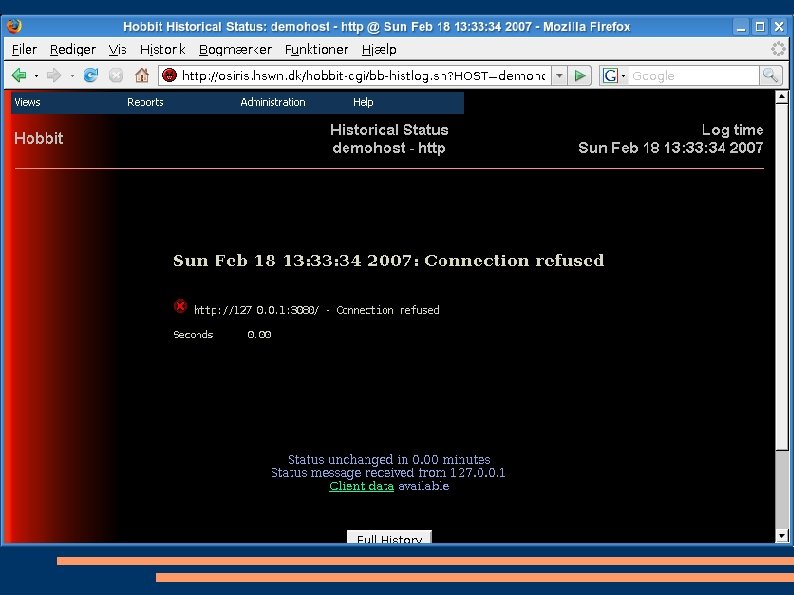Go to the home page icon
Viewport: 794px width, 595px height.
click(142, 75)
